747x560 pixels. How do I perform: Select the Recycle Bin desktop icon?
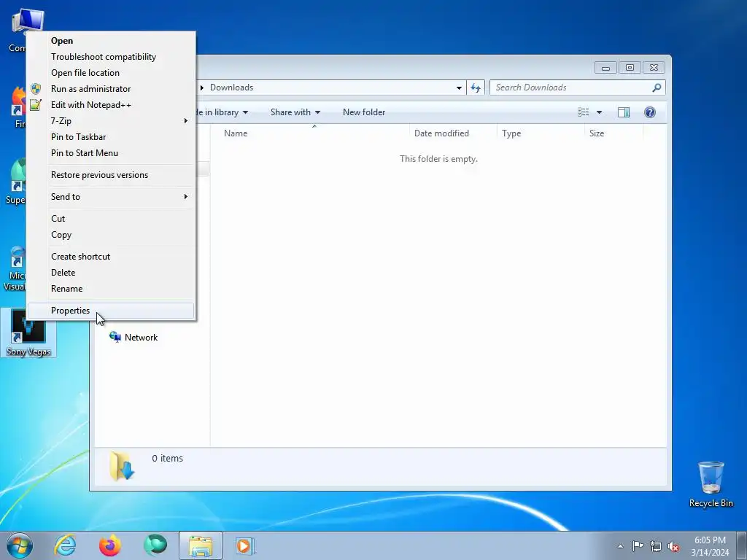coord(711,484)
